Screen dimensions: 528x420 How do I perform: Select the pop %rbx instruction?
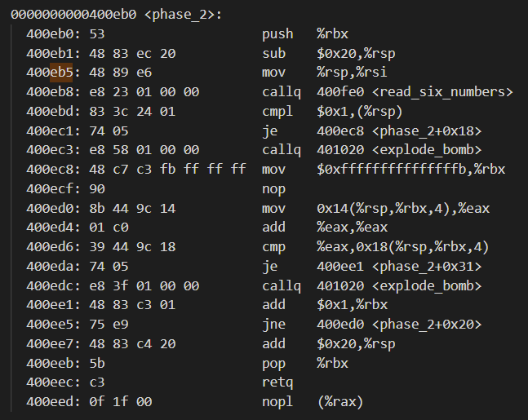click(x=305, y=364)
